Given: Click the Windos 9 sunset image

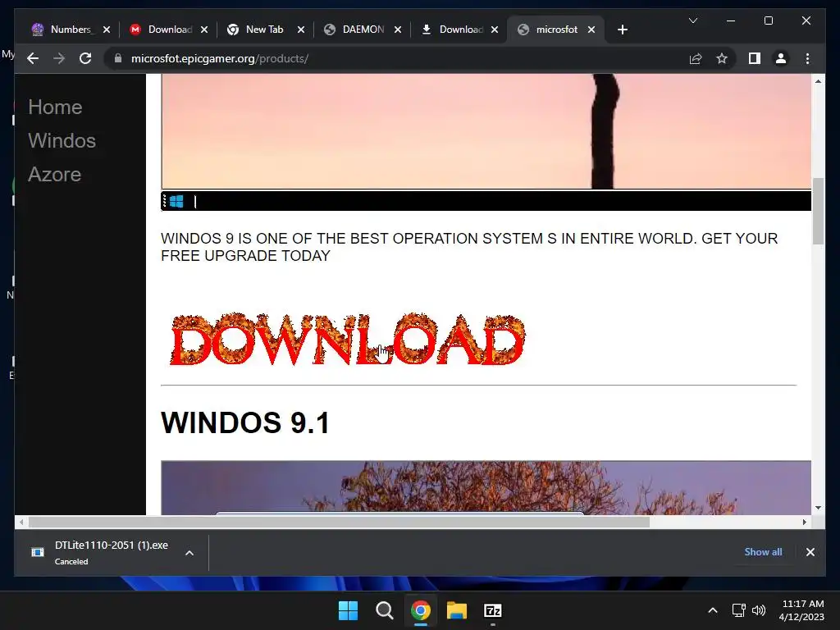Looking at the screenshot, I should point(486,131).
